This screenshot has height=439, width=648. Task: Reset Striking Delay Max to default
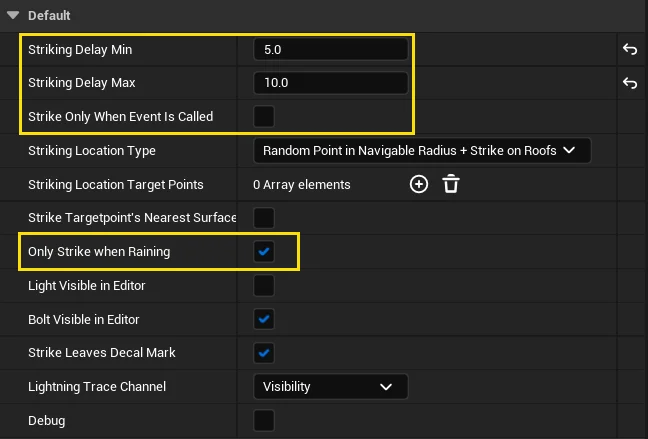click(630, 83)
